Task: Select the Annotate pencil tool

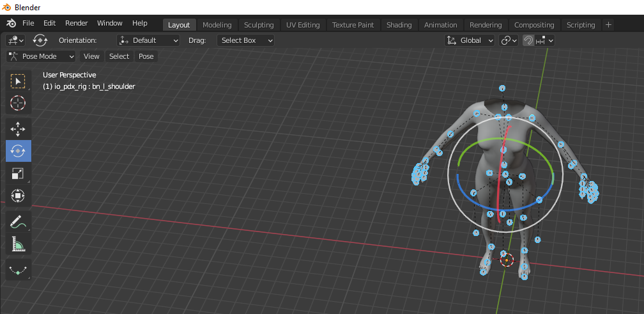Action: click(x=18, y=222)
